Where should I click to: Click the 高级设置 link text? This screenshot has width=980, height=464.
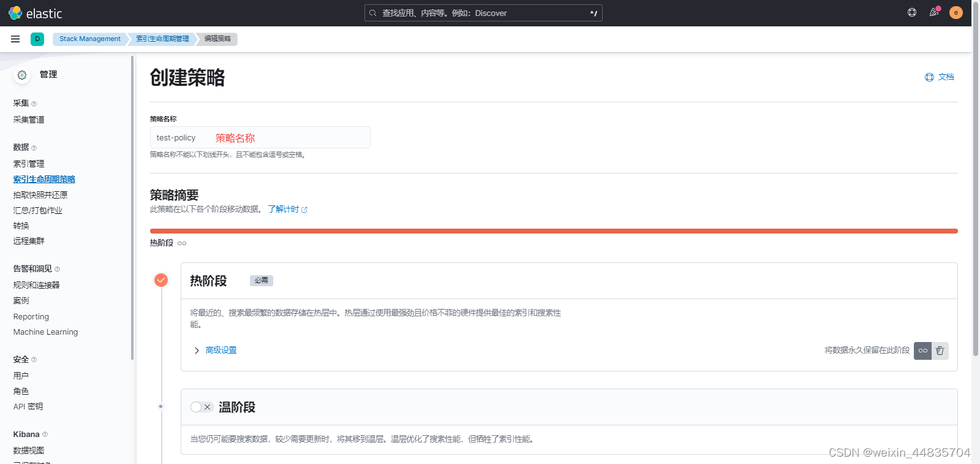coord(221,351)
